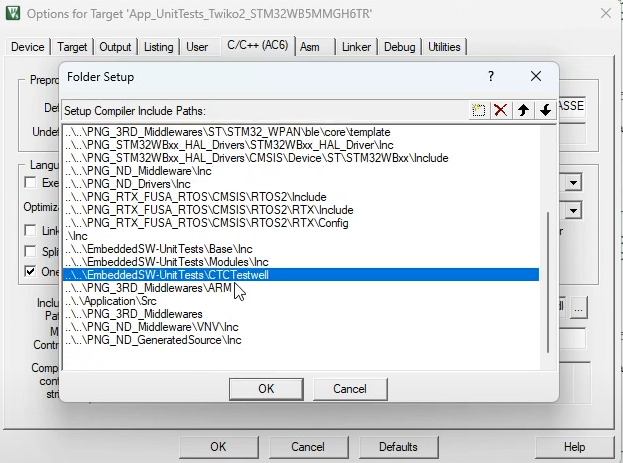Switch to the Asm tab
The image size is (623, 463).
[x=310, y=47]
